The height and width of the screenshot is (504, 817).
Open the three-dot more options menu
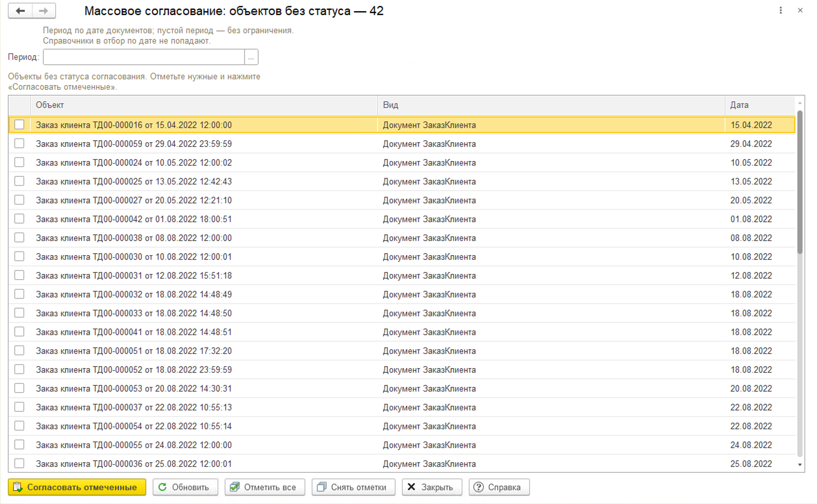click(781, 10)
